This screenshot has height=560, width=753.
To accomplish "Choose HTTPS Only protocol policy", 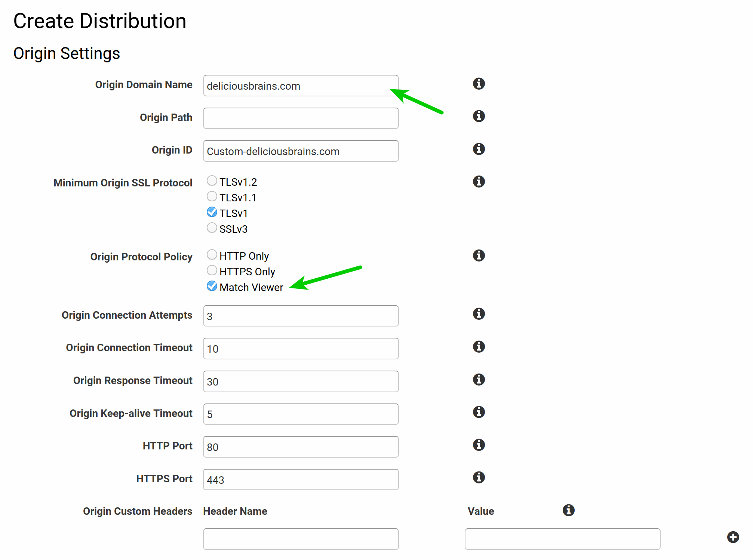I will click(x=212, y=270).
